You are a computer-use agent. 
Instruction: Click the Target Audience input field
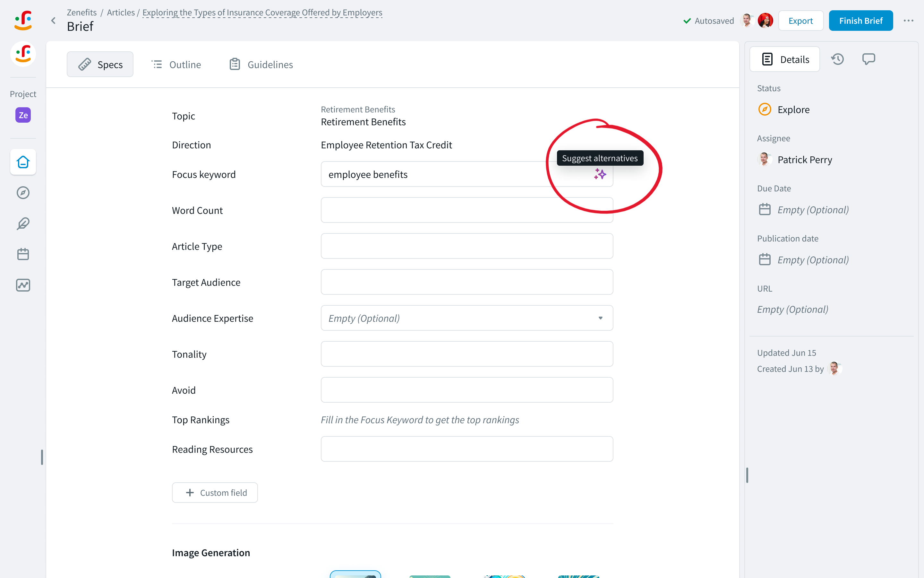coord(467,282)
